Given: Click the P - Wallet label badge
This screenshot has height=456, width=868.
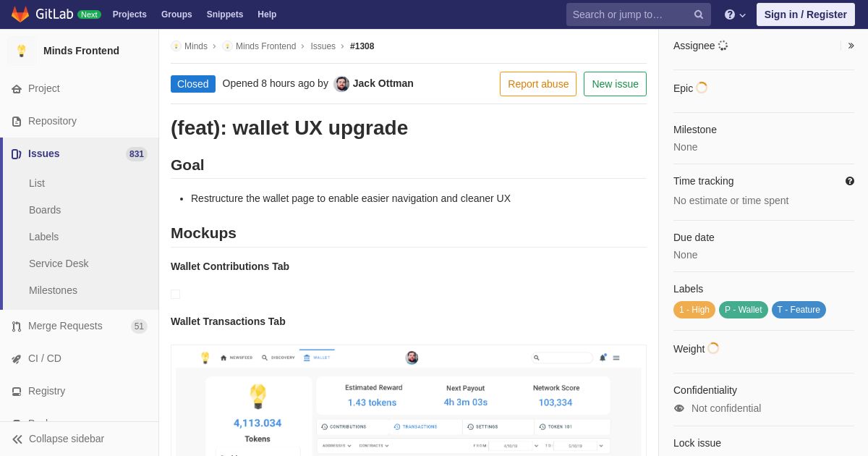Looking at the screenshot, I should [x=744, y=310].
